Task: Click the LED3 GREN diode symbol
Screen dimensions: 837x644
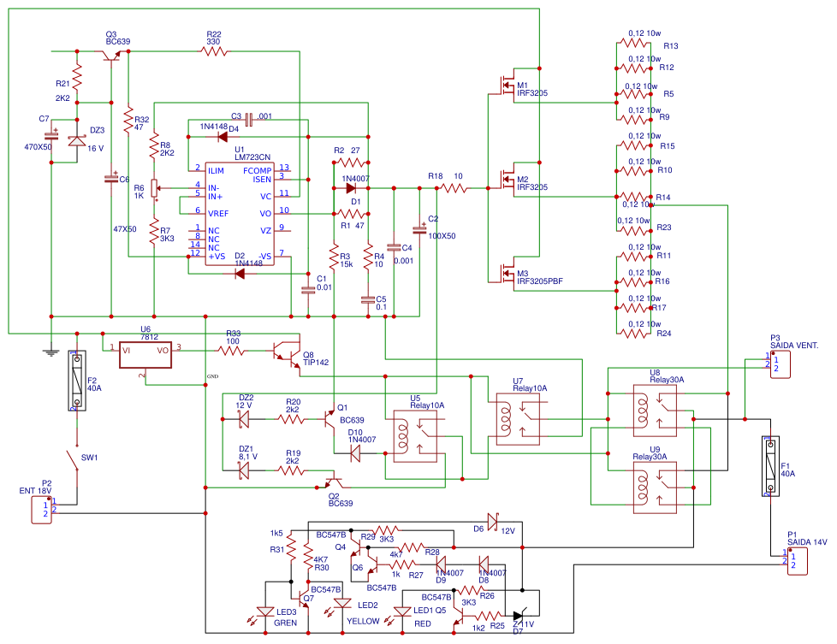Action: 265,612
